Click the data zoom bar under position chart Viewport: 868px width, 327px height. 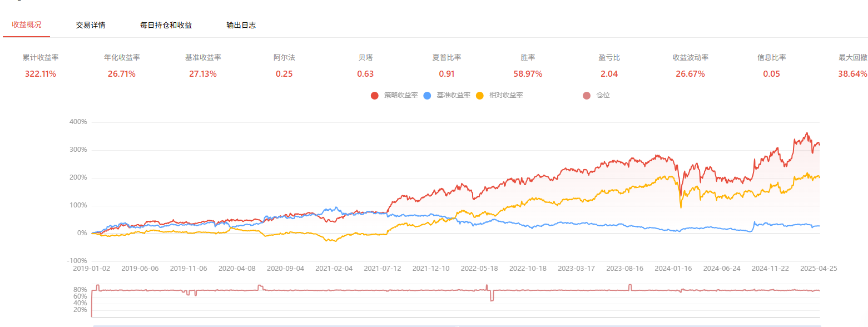[456, 325]
